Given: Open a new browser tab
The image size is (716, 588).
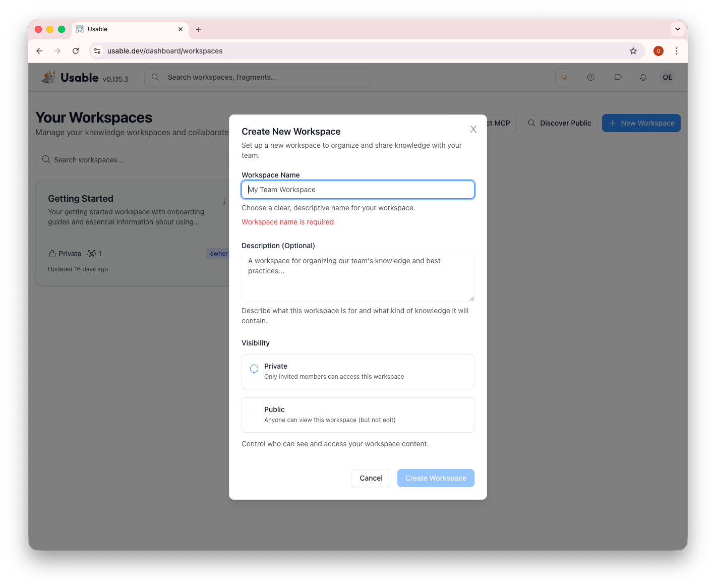Looking at the screenshot, I should 198,29.
